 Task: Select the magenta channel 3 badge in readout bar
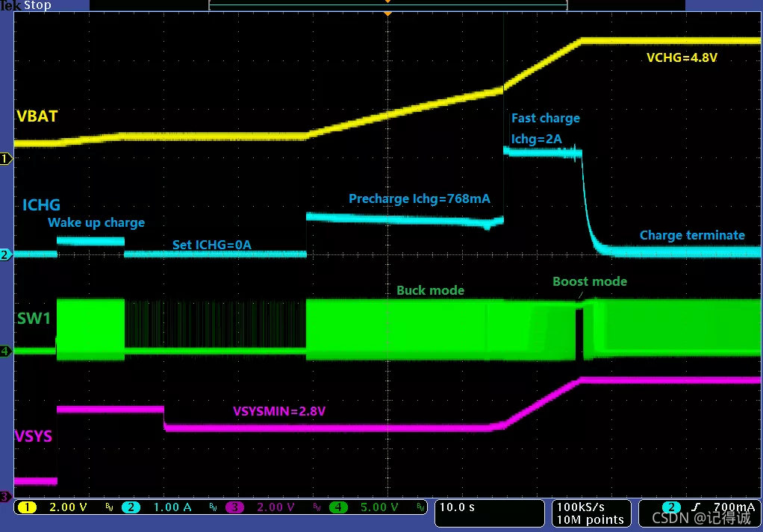point(234,507)
